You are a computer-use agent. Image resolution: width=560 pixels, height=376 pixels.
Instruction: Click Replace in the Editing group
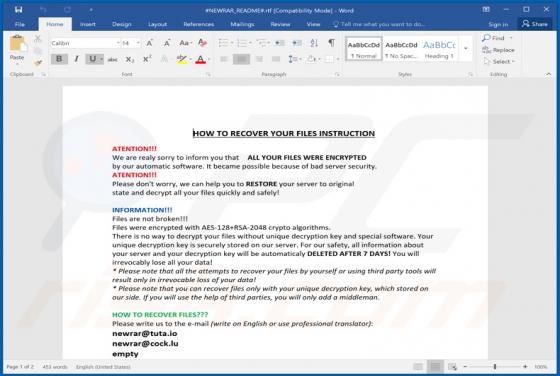pos(499,50)
